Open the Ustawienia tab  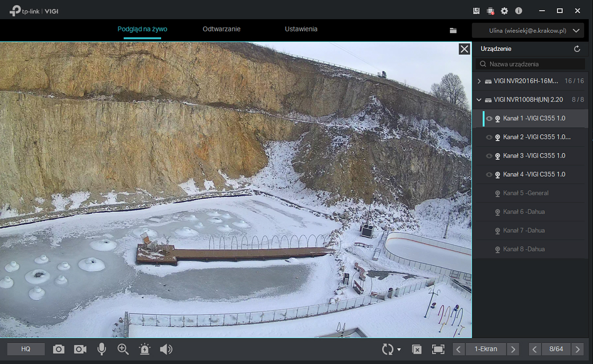(x=301, y=29)
